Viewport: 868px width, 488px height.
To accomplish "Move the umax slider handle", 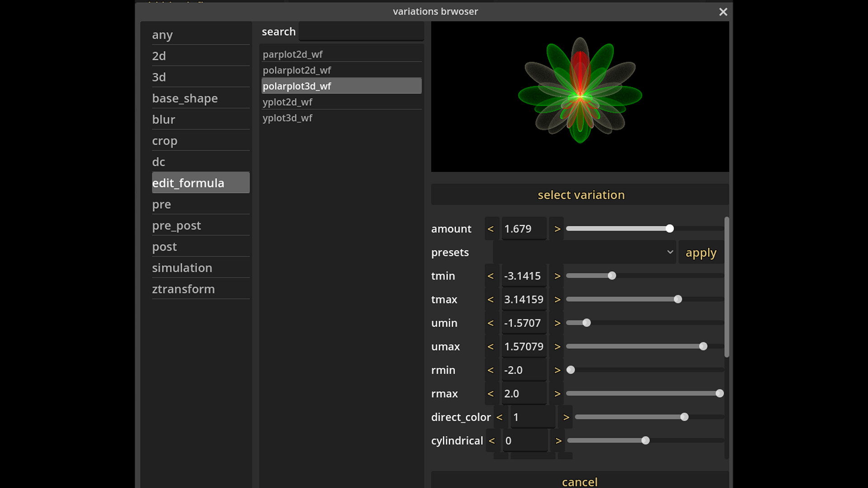I will (703, 346).
